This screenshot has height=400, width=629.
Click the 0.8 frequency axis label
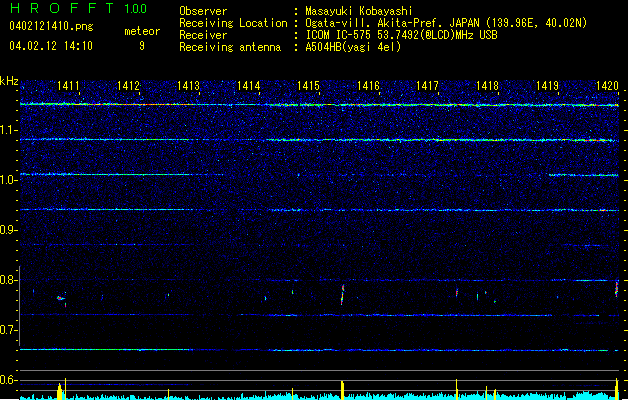point(8,280)
